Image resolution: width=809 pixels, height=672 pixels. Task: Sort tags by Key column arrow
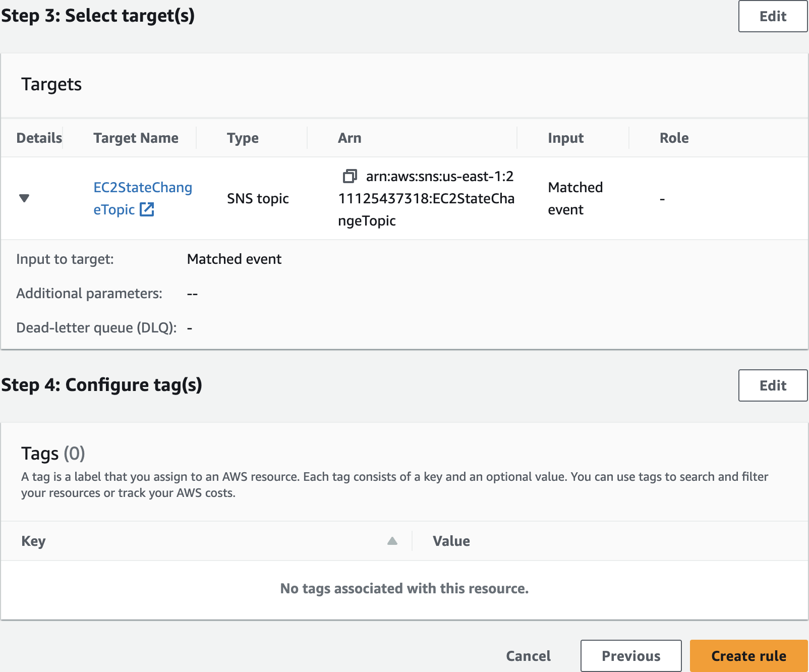point(392,541)
